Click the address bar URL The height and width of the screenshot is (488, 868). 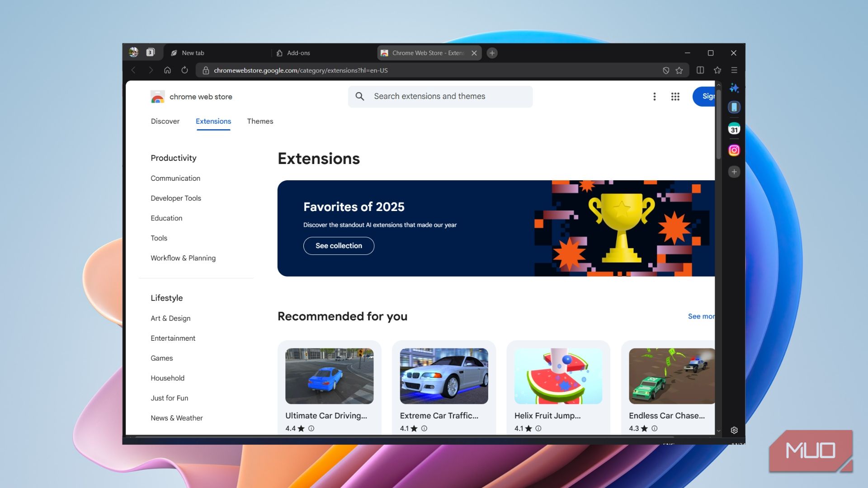tap(301, 70)
